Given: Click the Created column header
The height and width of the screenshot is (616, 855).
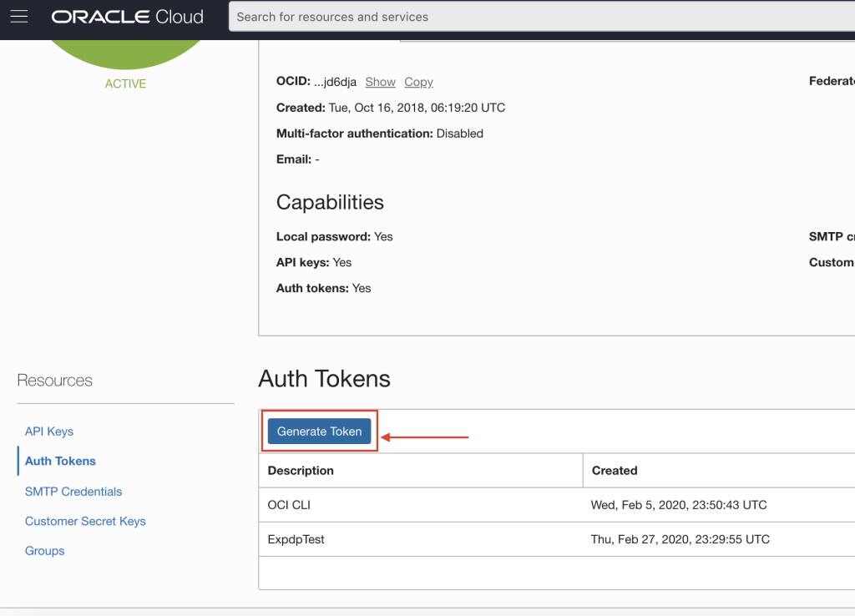Looking at the screenshot, I should pos(615,470).
